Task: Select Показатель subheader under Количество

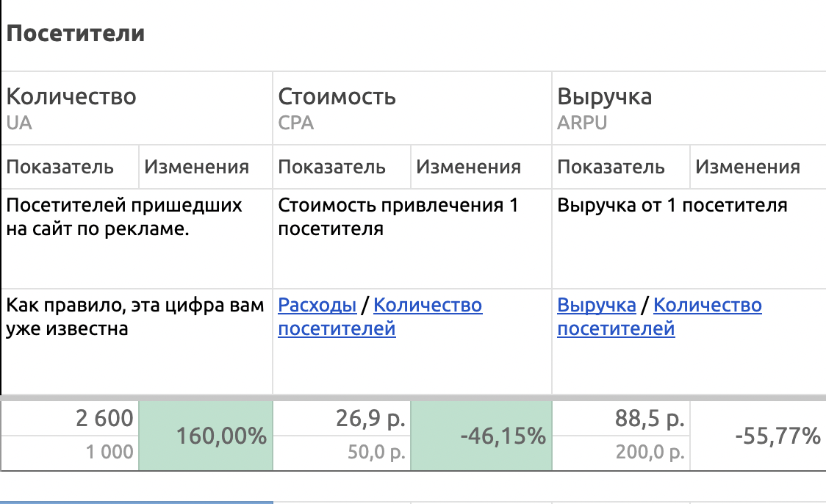Action: point(60,167)
